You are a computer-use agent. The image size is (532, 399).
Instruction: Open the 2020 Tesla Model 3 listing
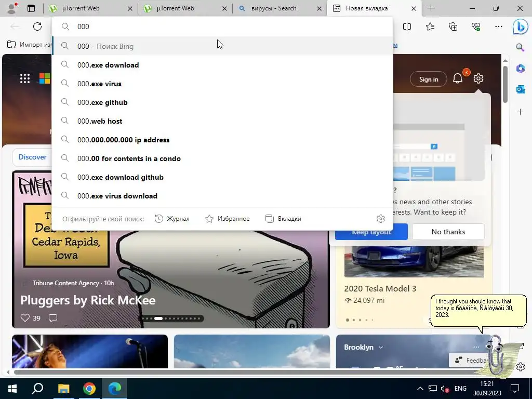380,289
